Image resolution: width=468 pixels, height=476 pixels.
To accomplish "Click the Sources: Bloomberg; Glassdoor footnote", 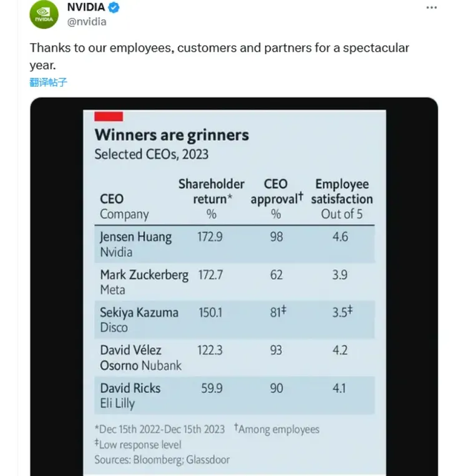I will [x=162, y=460].
